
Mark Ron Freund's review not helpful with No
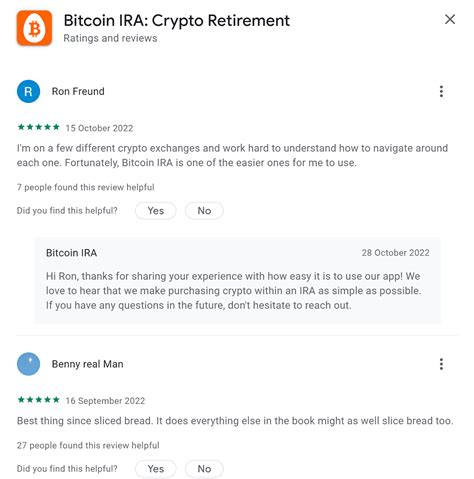click(204, 211)
